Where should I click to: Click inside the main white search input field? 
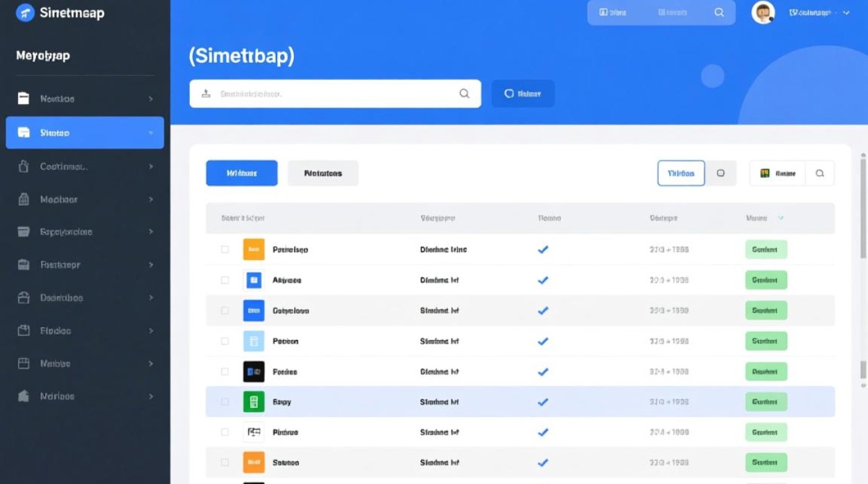pyautogui.click(x=329, y=94)
